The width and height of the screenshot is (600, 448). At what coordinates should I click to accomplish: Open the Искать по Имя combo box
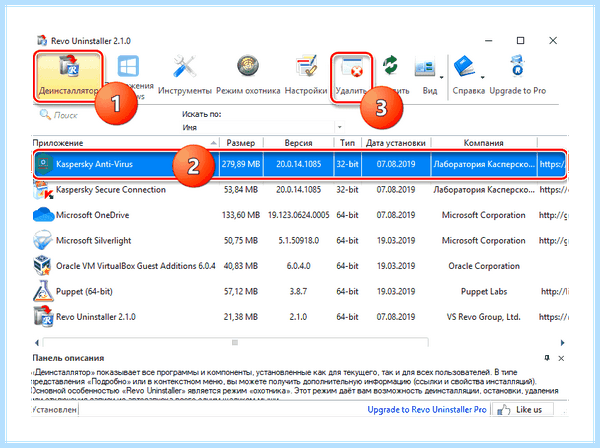pyautogui.click(x=262, y=127)
